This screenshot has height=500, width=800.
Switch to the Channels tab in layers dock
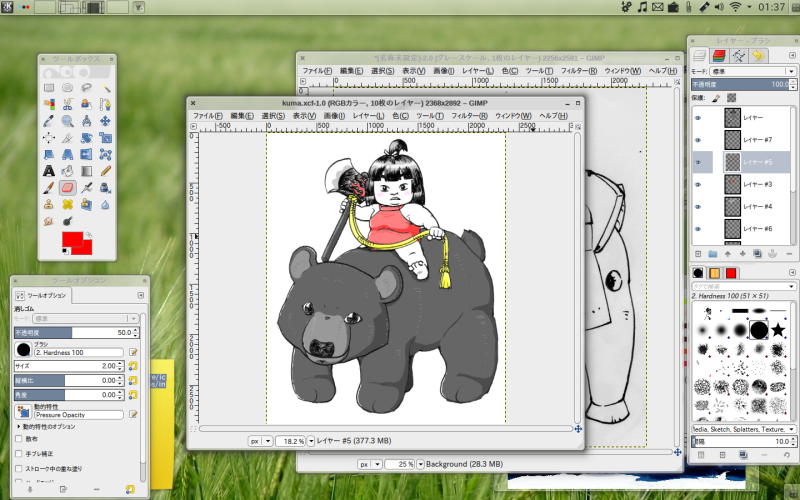point(719,55)
